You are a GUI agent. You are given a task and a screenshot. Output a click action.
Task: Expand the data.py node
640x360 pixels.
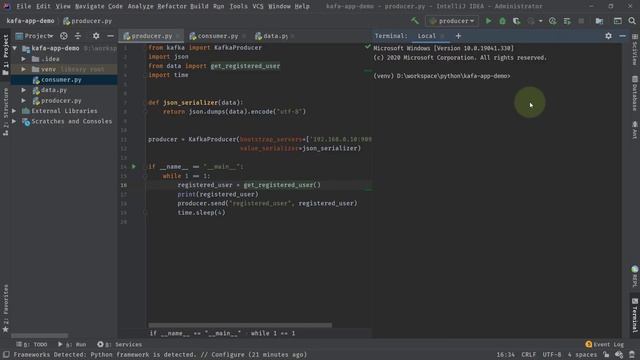(24, 90)
